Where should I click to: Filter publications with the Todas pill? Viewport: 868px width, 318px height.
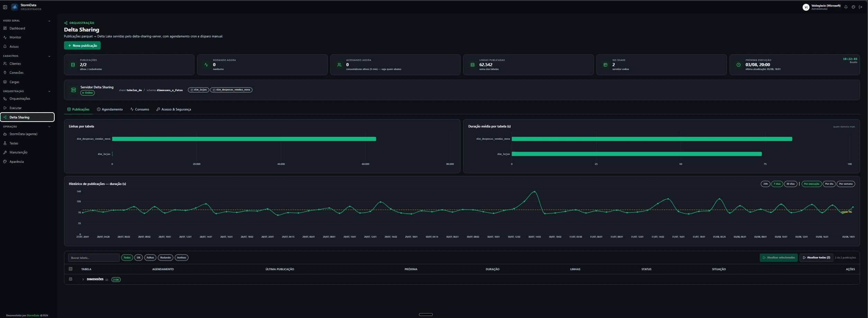pyautogui.click(x=127, y=258)
